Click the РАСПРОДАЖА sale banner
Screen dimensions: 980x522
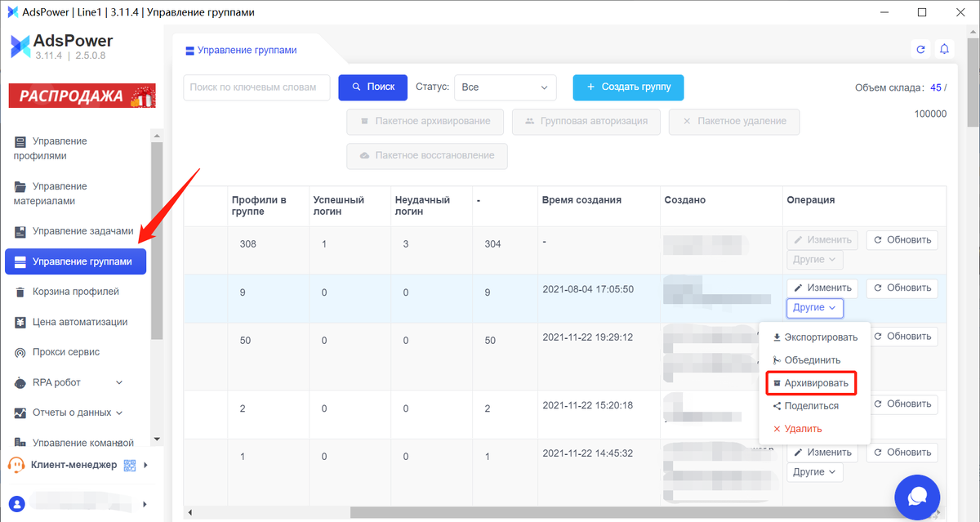(82, 96)
